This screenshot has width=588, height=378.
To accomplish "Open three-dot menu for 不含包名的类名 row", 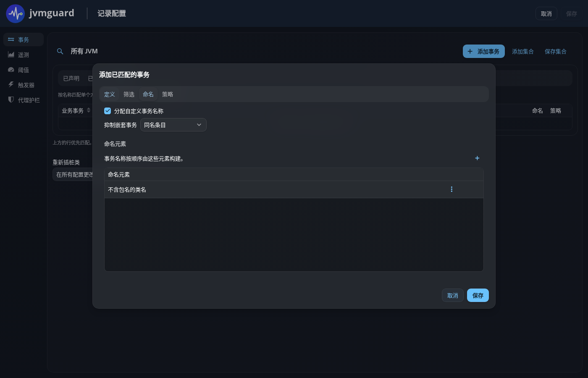I will click(x=451, y=189).
